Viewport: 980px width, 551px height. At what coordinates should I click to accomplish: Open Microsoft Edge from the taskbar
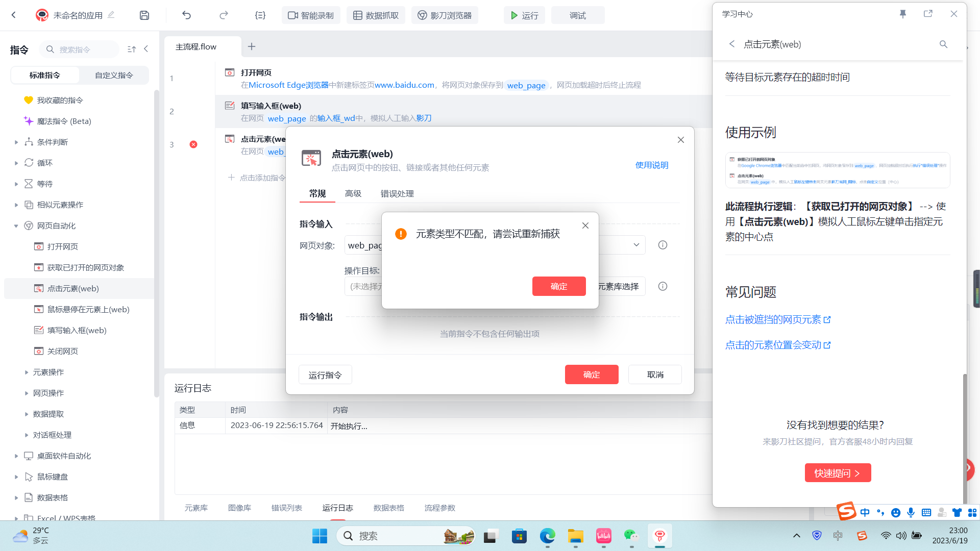[x=547, y=536]
